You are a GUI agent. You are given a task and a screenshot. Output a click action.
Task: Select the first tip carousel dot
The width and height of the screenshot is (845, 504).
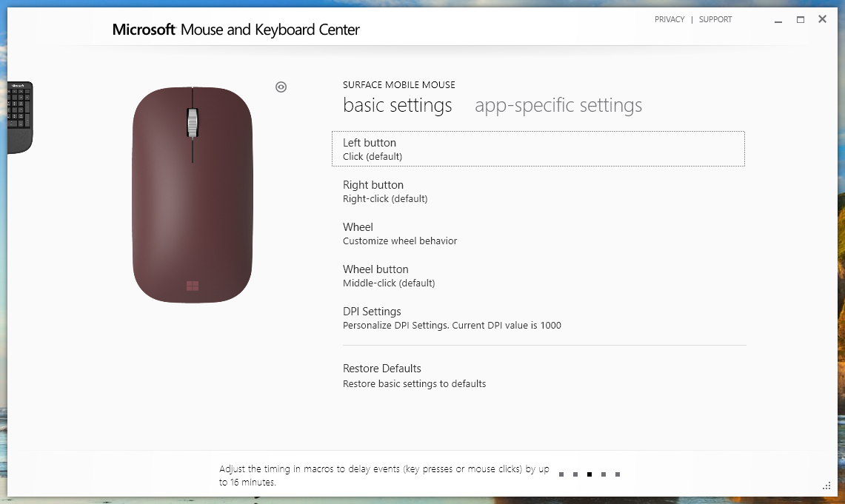pos(561,474)
